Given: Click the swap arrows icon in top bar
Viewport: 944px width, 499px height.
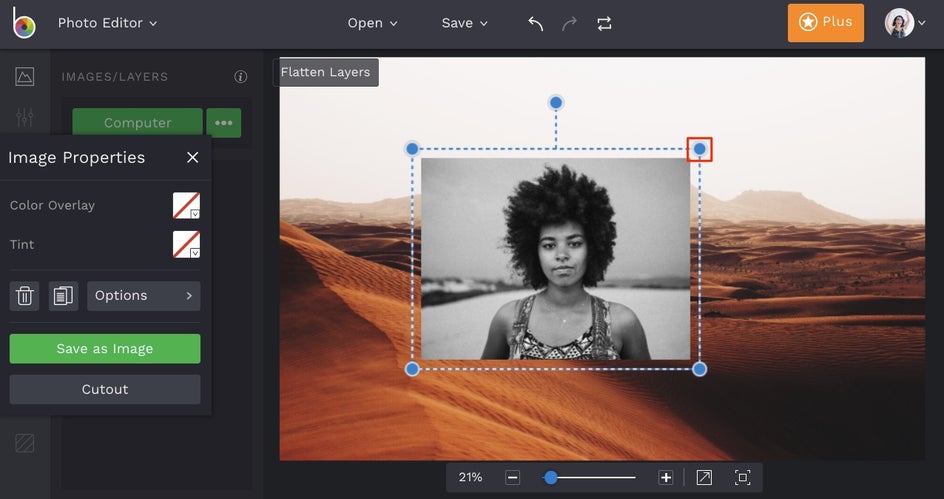Looking at the screenshot, I should coord(604,23).
